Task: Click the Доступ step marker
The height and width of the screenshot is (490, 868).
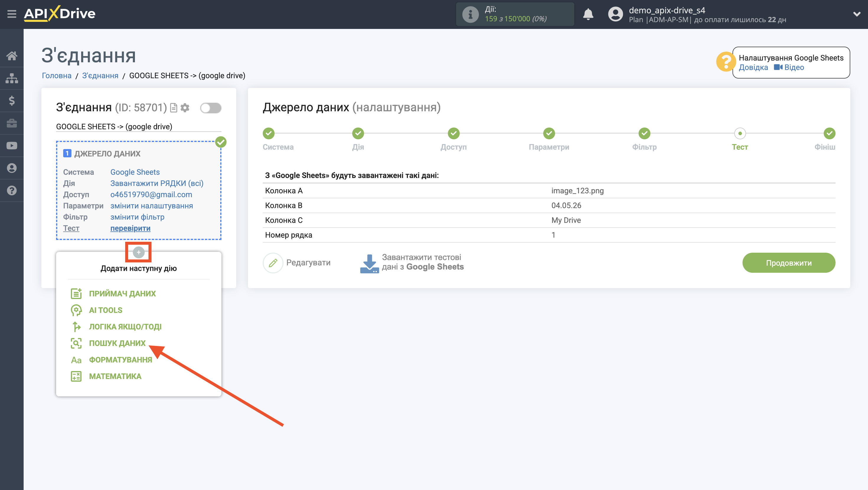Action: (x=453, y=133)
